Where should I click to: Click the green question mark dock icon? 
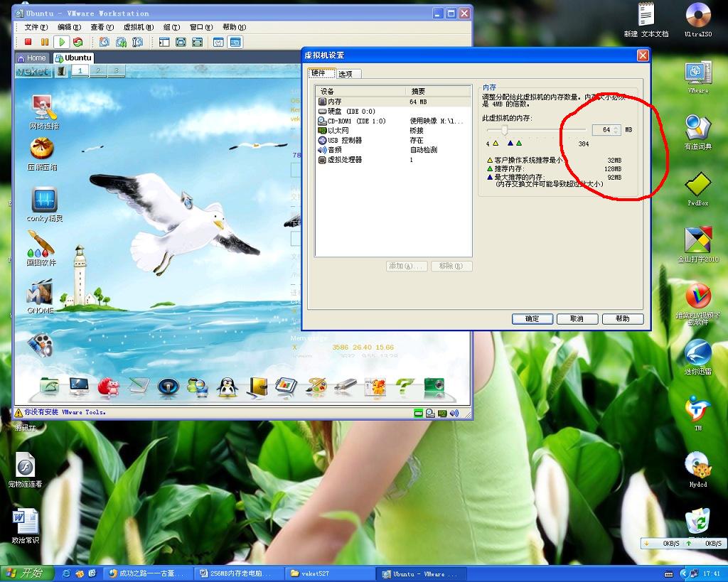[405, 387]
